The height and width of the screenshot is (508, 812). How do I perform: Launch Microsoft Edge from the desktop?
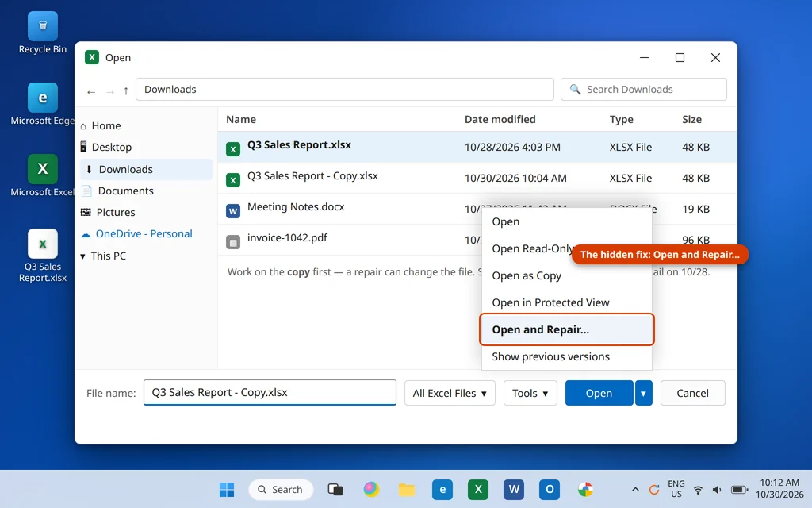[x=43, y=104]
